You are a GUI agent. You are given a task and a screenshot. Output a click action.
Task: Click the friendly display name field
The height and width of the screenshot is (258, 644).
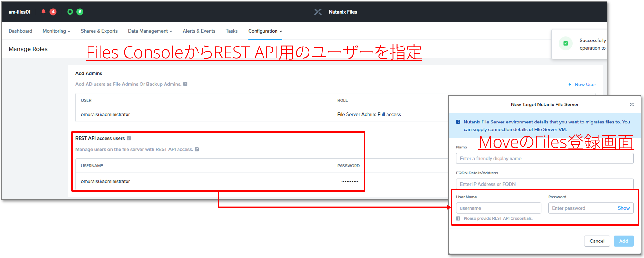point(545,159)
